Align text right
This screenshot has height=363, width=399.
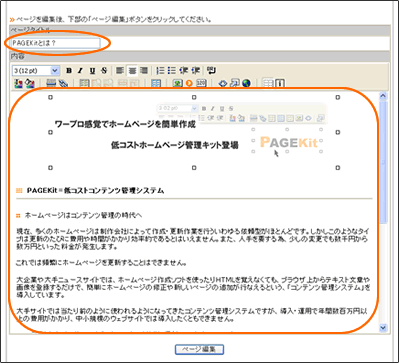144,71
